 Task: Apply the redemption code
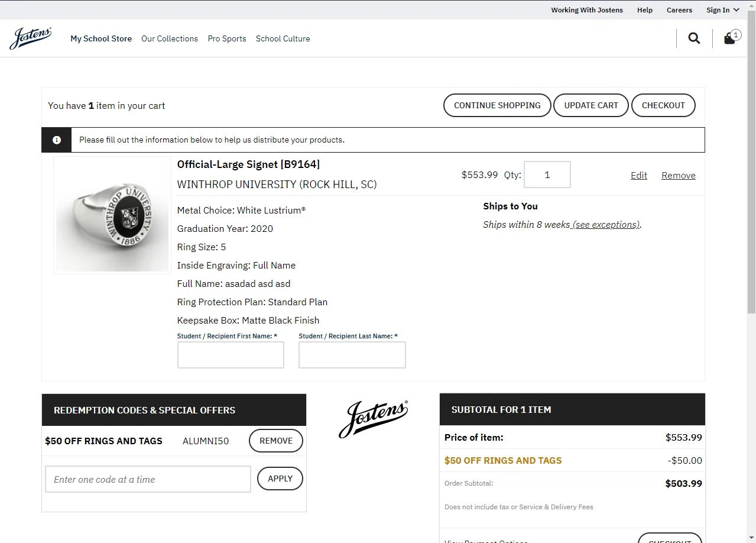(280, 479)
